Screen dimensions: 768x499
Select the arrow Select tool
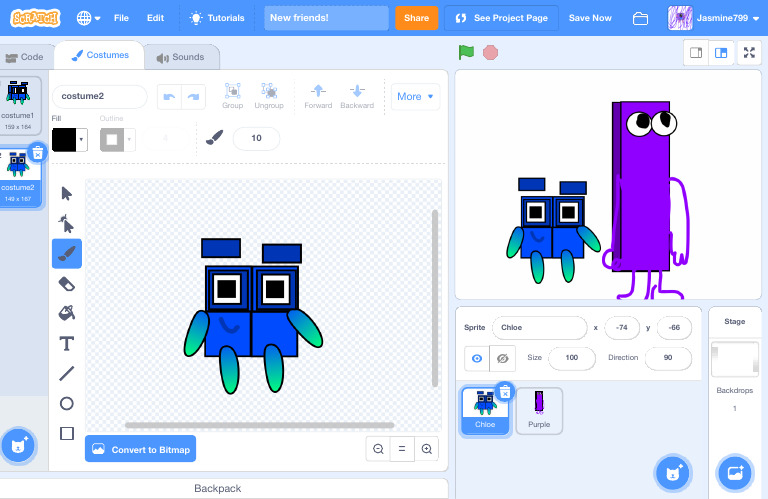[67, 193]
